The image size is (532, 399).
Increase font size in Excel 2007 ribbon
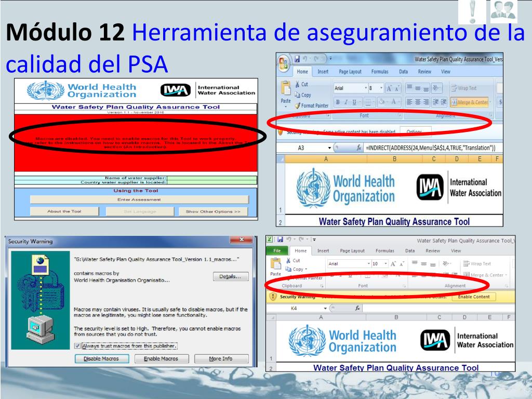(x=389, y=88)
